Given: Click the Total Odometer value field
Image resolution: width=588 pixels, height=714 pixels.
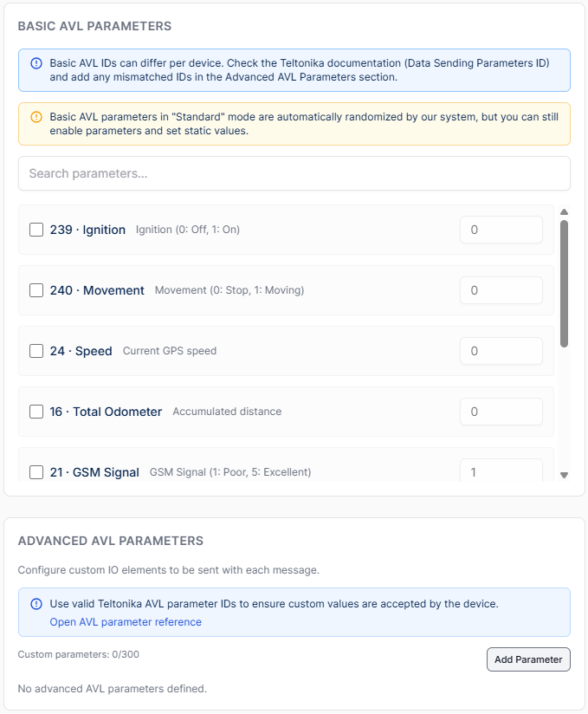Looking at the screenshot, I should 501,412.
